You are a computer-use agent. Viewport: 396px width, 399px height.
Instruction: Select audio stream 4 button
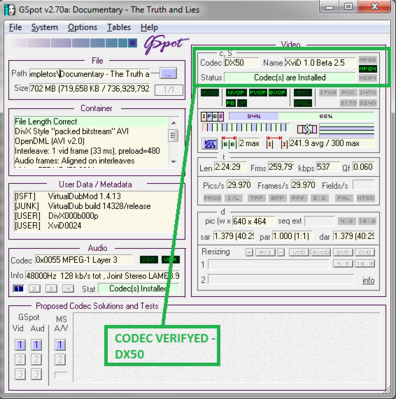click(x=68, y=289)
